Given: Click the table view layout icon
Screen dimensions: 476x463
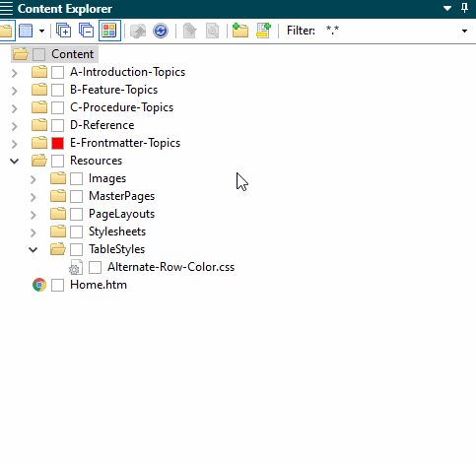Looking at the screenshot, I should 26,31.
